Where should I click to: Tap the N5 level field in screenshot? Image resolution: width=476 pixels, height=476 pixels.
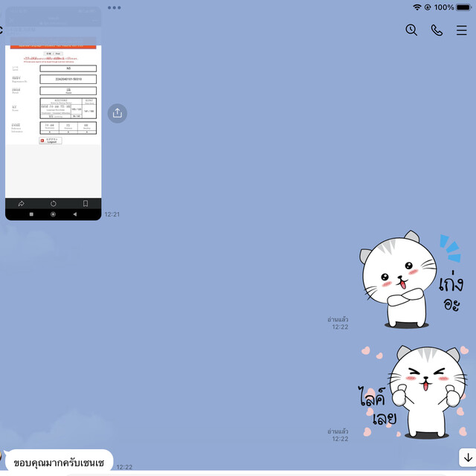coord(68,68)
